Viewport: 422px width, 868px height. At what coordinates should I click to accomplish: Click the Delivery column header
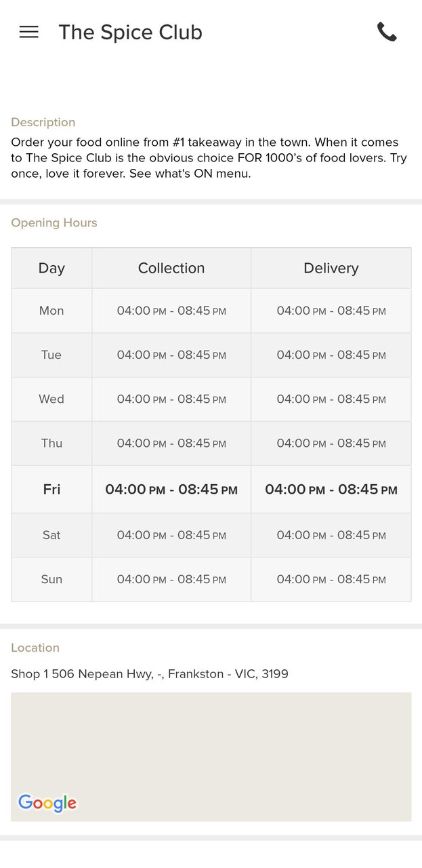[x=331, y=269]
